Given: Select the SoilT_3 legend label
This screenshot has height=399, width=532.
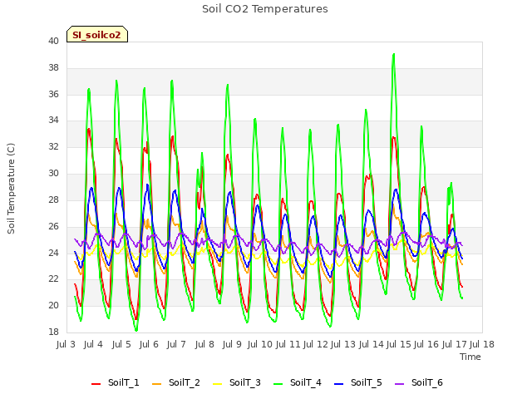Looking at the screenshot, I should [245, 382].
